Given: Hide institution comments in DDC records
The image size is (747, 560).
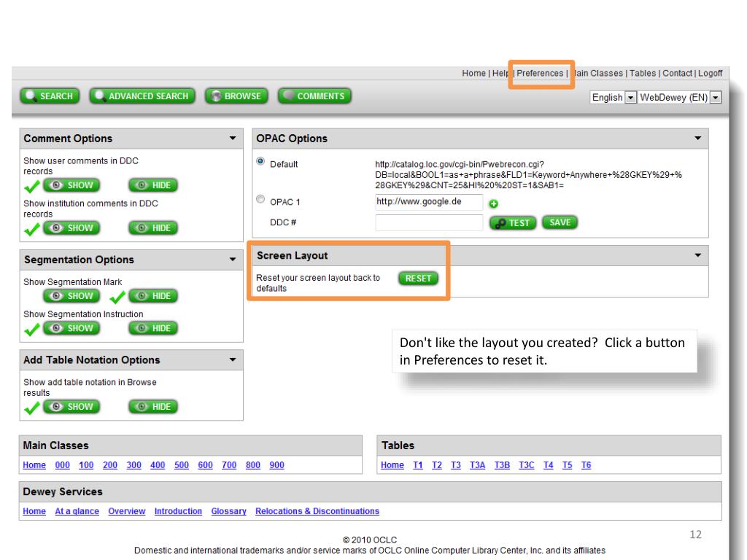Looking at the screenshot, I should pos(153,228).
